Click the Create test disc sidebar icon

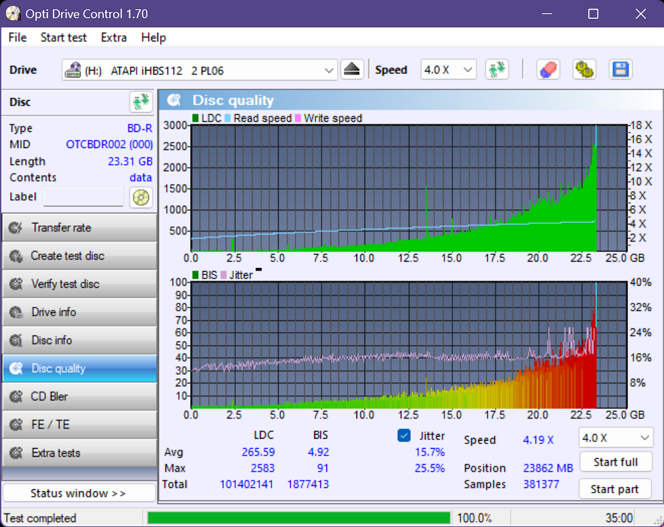[x=16, y=256]
